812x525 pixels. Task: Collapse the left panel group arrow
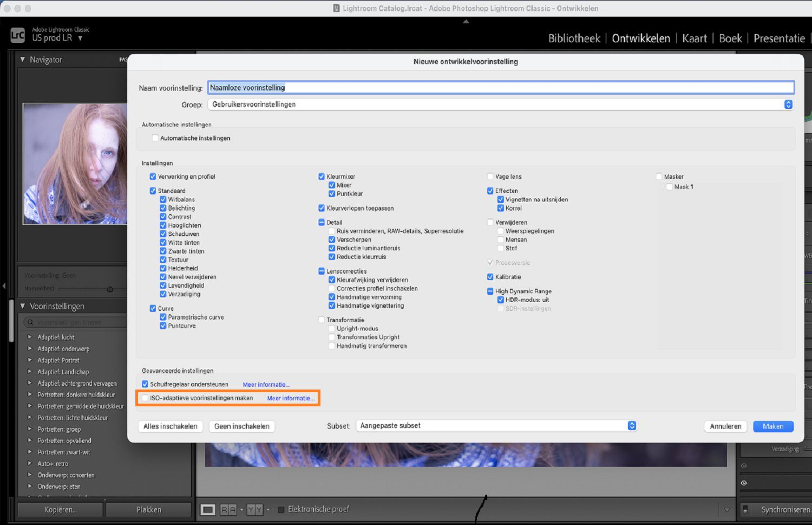pos(4,286)
